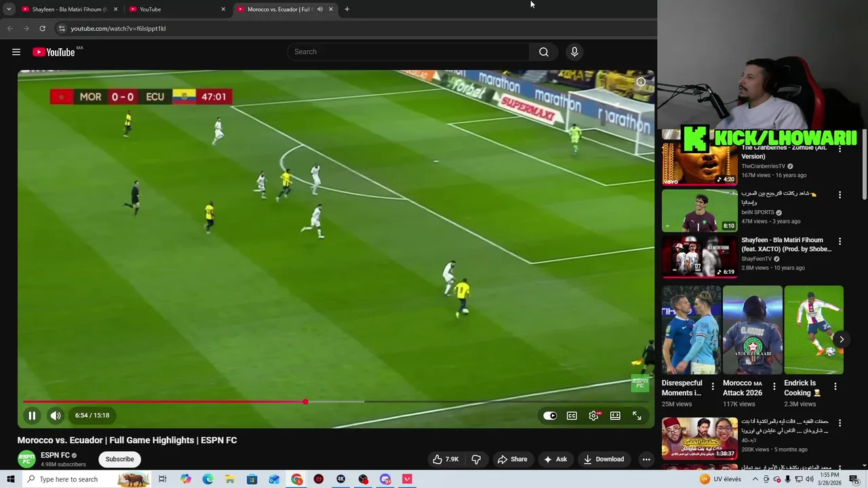
Task: Enter fullscreen mode on the video
Action: point(637,415)
